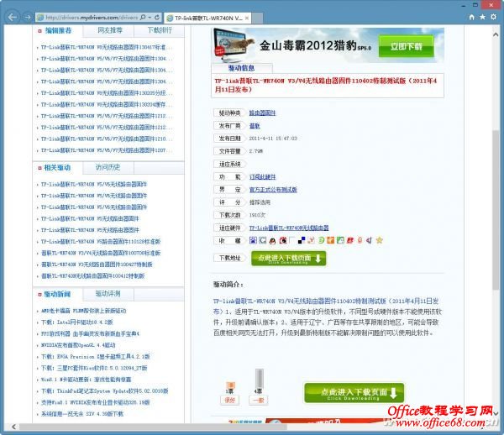Switch to the 下载排行 tab
The width and height of the screenshot is (504, 435).
click(160, 30)
